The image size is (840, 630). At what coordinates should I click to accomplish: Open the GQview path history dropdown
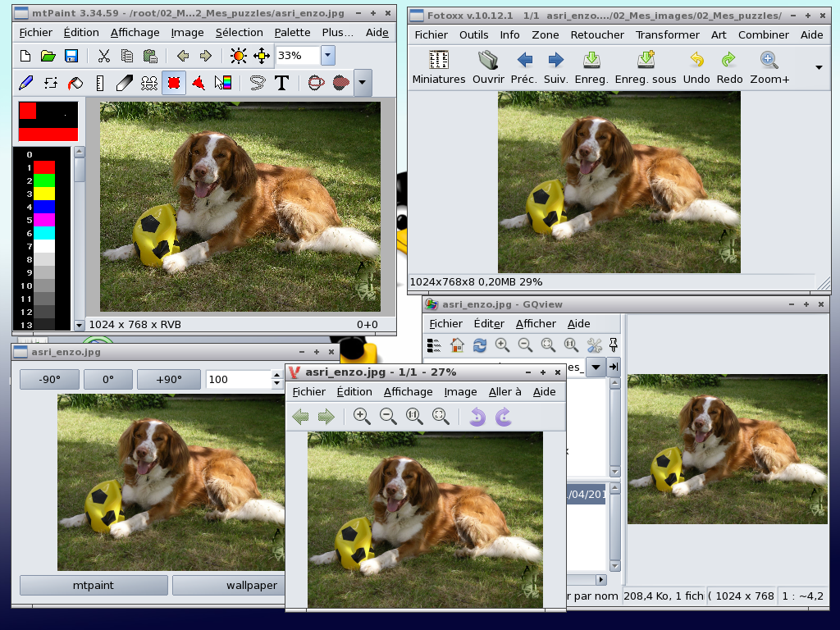click(596, 367)
